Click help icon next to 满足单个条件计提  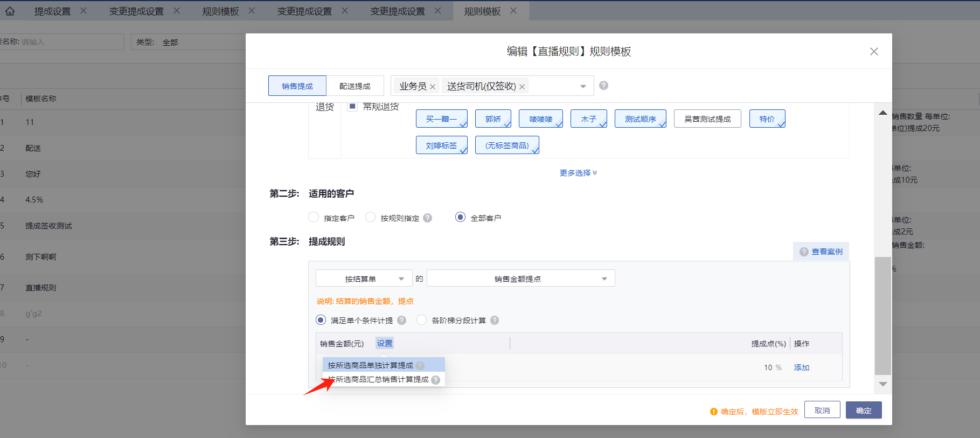pyautogui.click(x=401, y=321)
